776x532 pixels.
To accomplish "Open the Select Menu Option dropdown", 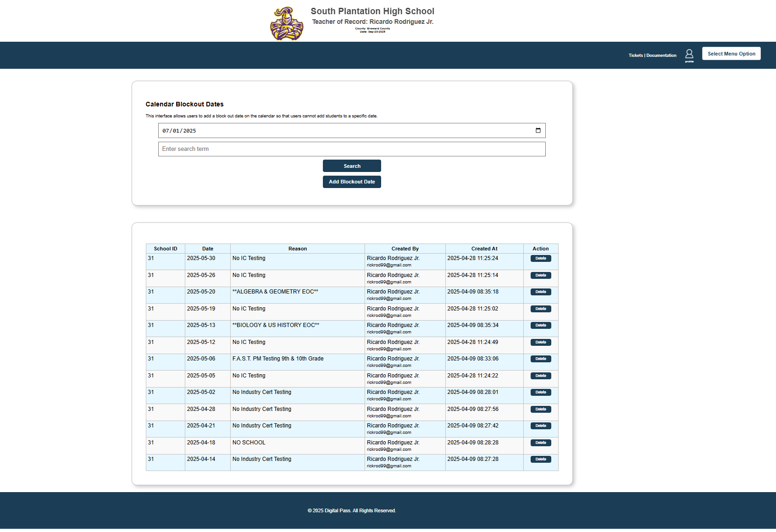I will coord(731,53).
